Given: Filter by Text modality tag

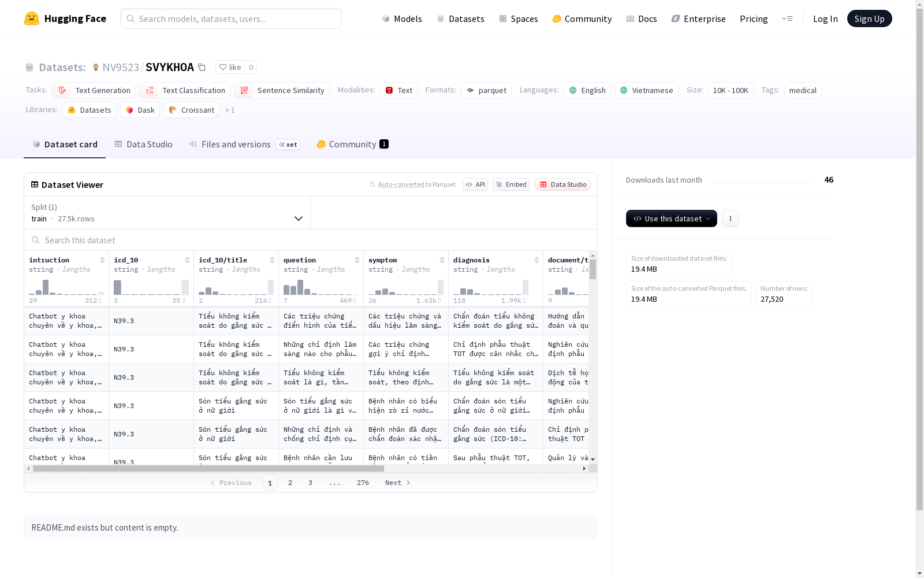Looking at the screenshot, I should tap(398, 90).
